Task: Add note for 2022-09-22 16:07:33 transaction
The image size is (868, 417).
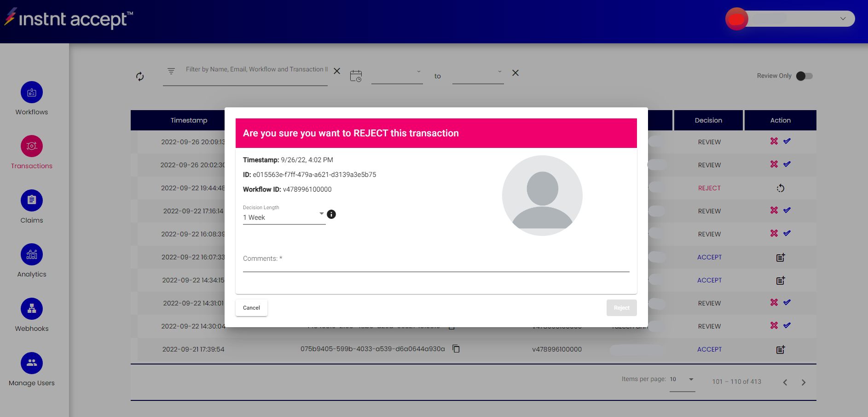Action: tap(781, 257)
